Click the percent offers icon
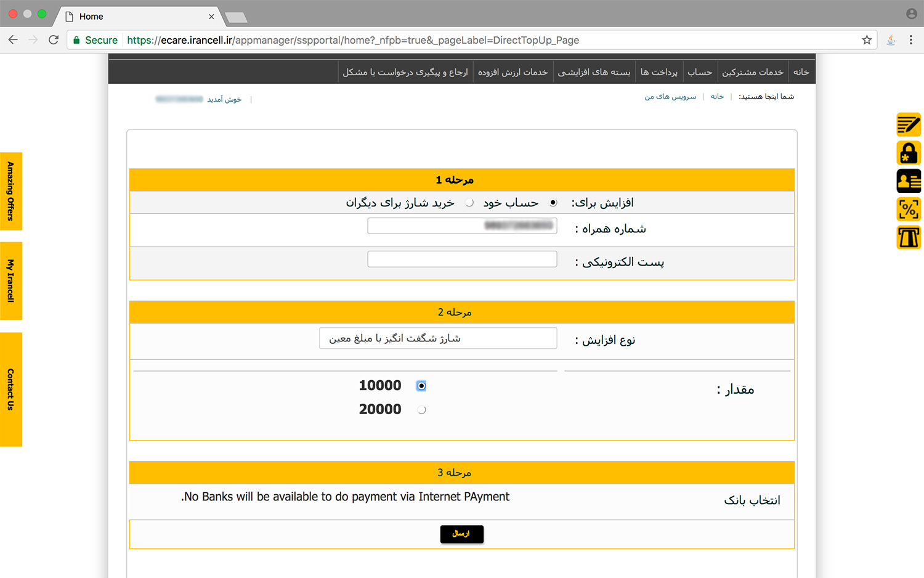Image resolution: width=924 pixels, height=578 pixels. coord(909,210)
